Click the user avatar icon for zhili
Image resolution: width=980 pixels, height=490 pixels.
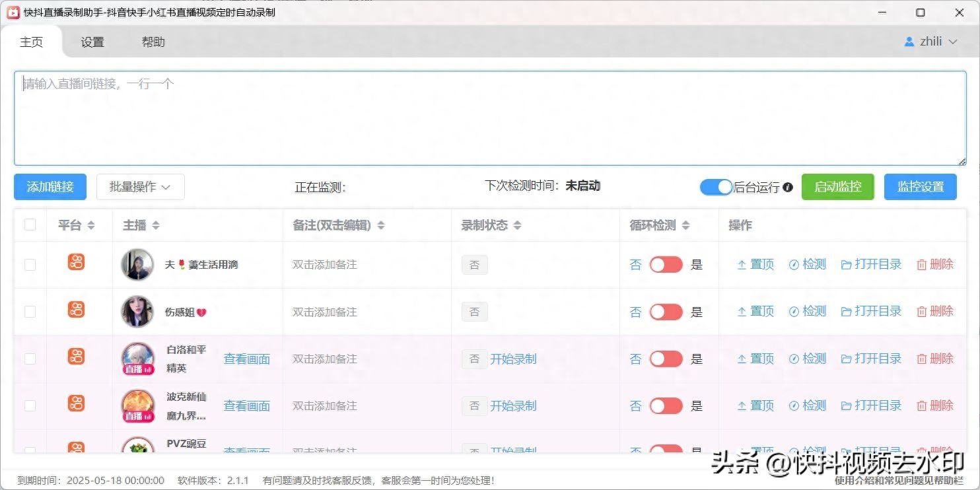tap(909, 42)
